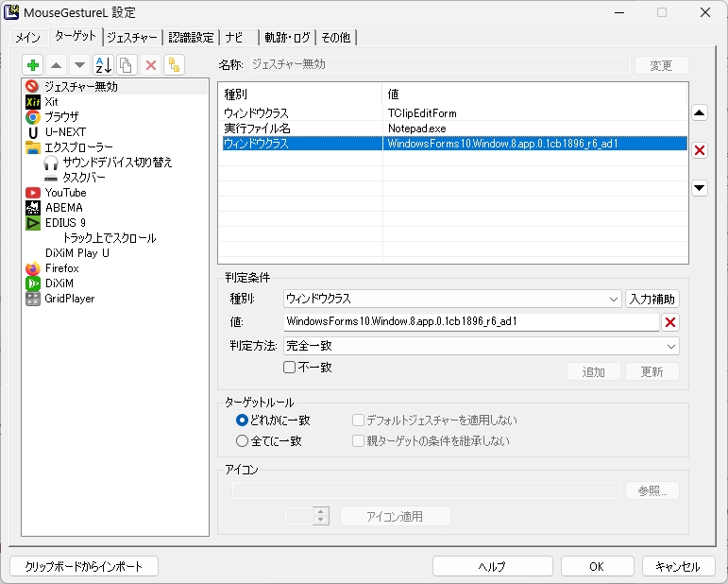Open the 種別 dropdown
This screenshot has width=728, height=584.
pyautogui.click(x=451, y=299)
